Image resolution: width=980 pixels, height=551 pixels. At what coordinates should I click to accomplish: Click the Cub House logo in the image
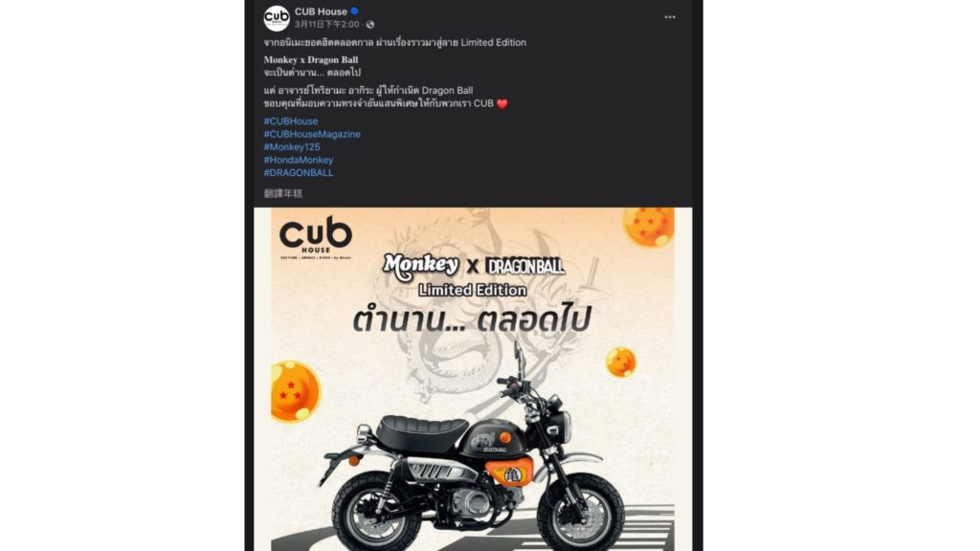(x=316, y=237)
